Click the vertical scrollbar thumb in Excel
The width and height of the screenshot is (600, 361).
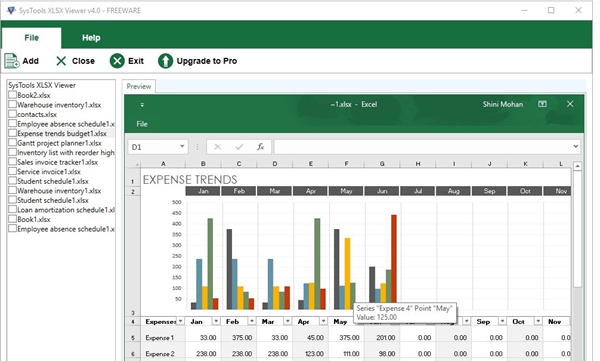(x=577, y=230)
